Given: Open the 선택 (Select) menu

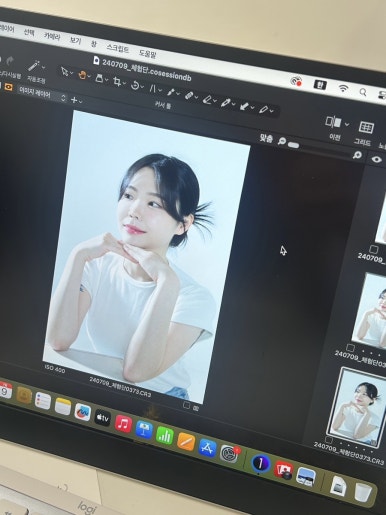Looking at the screenshot, I should [29, 32].
